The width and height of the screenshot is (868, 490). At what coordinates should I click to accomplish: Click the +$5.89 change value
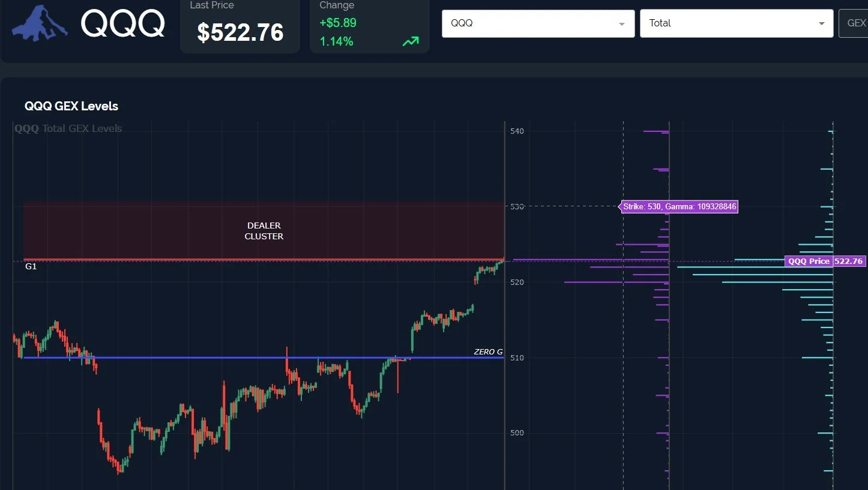338,22
